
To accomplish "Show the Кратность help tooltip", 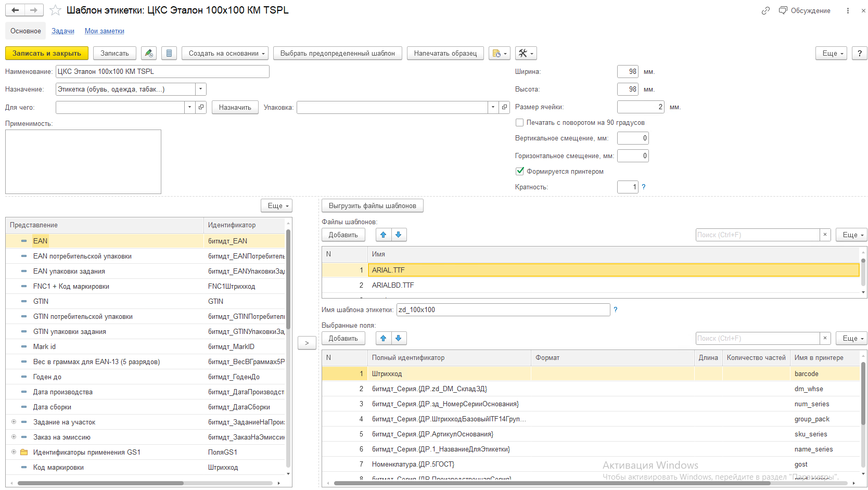I will pos(644,187).
